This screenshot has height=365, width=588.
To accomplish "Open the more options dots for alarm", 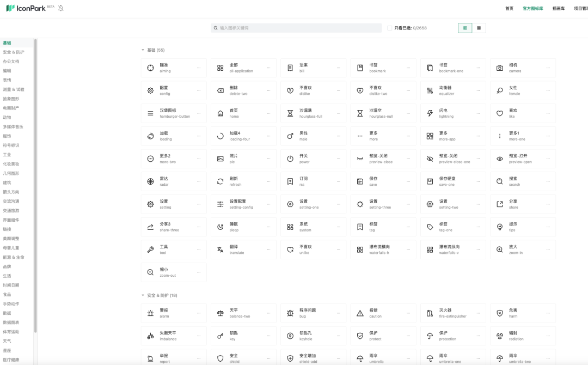I will pyautogui.click(x=199, y=313).
